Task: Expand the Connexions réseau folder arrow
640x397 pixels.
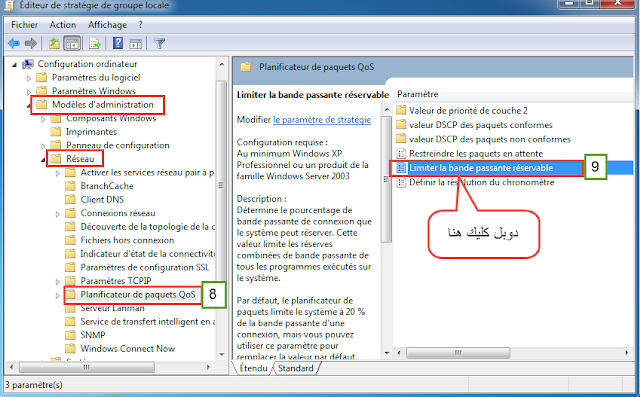Action: click(58, 213)
